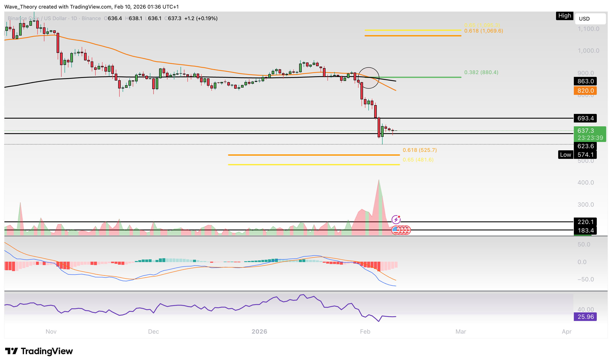This screenshot has width=612, height=364.
Task: Click the 2026 year label on time axis
Action: click(x=259, y=331)
